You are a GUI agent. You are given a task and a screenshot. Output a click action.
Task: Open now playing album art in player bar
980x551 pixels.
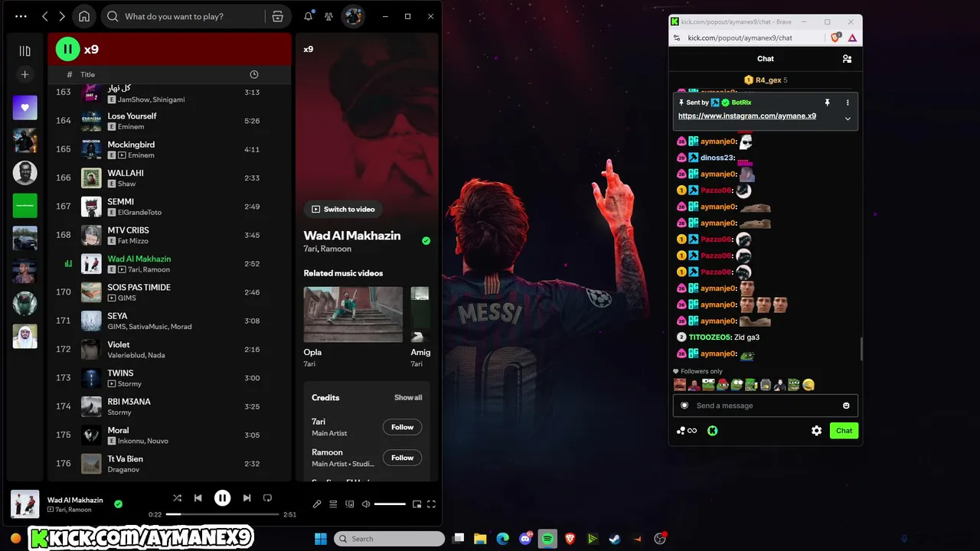(24, 504)
